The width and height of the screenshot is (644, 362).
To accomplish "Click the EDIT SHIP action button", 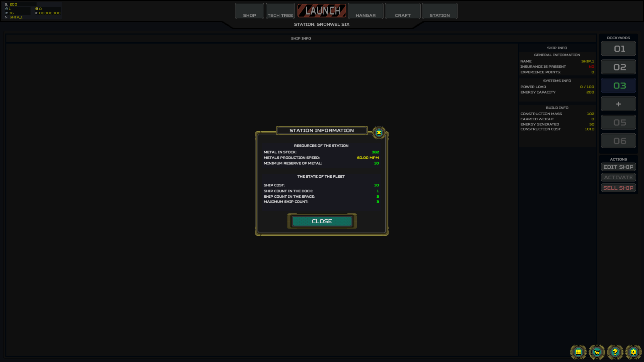I will point(619,167).
